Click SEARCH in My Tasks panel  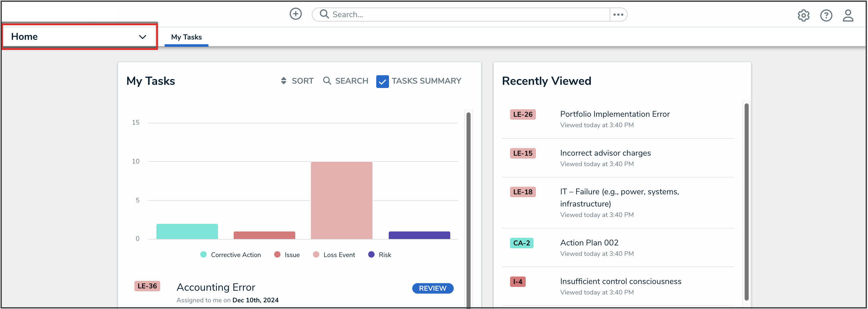tap(346, 81)
